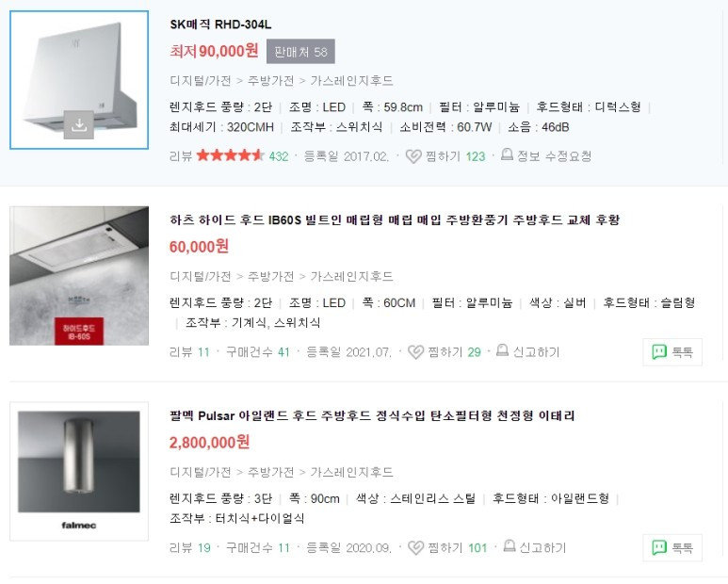Toggle 찜하기 heart for 하츠 하이드 후드
Image resolution: width=728 pixels, height=584 pixels.
point(415,352)
